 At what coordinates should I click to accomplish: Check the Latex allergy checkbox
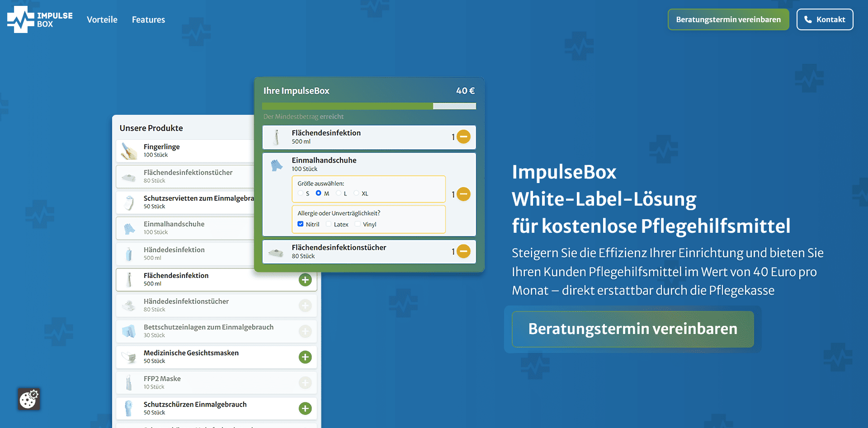click(x=329, y=224)
